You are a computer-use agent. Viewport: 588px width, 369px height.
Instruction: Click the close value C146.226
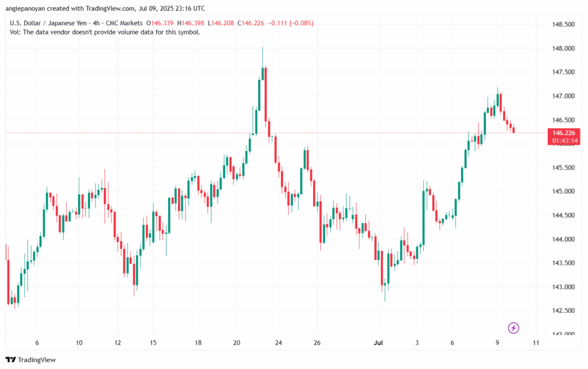coord(250,23)
